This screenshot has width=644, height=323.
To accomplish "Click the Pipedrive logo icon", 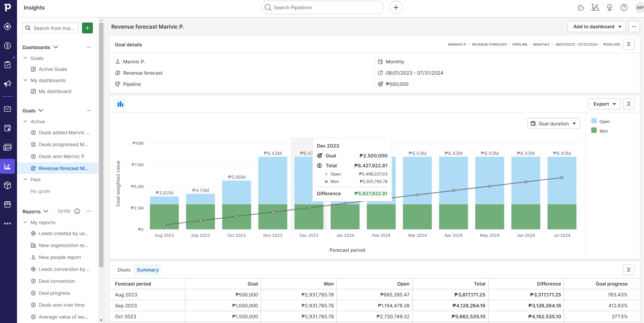I will coord(7,7).
